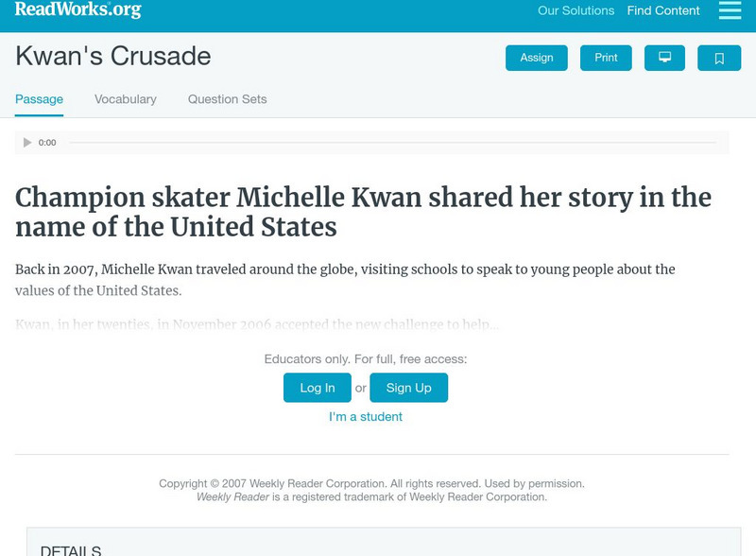Screen dimensions: 756x556
Task: Bookmark this passage with the bookmark icon
Action: click(719, 58)
